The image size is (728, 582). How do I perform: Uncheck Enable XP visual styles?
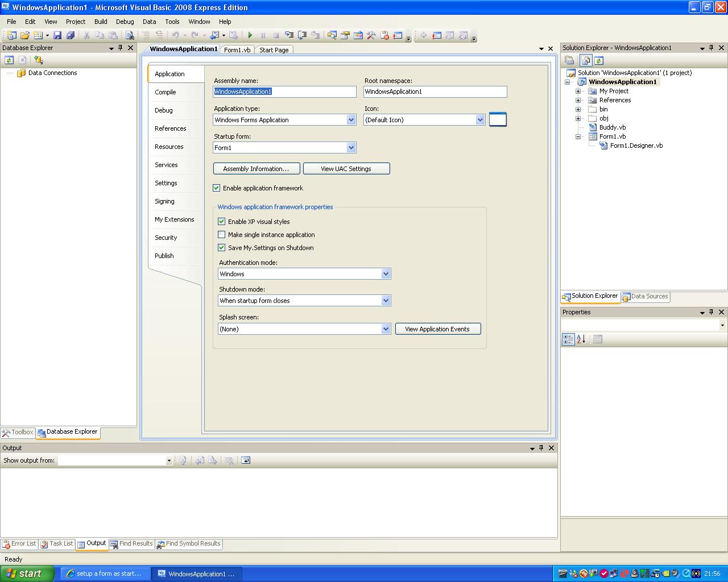coord(222,222)
